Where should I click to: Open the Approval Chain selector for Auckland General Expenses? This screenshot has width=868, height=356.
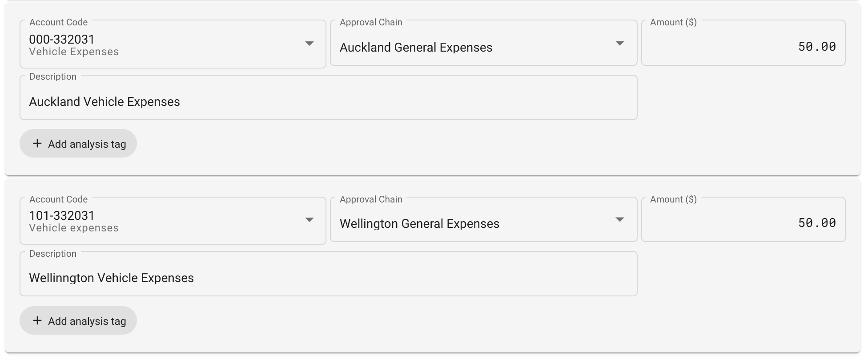click(483, 43)
